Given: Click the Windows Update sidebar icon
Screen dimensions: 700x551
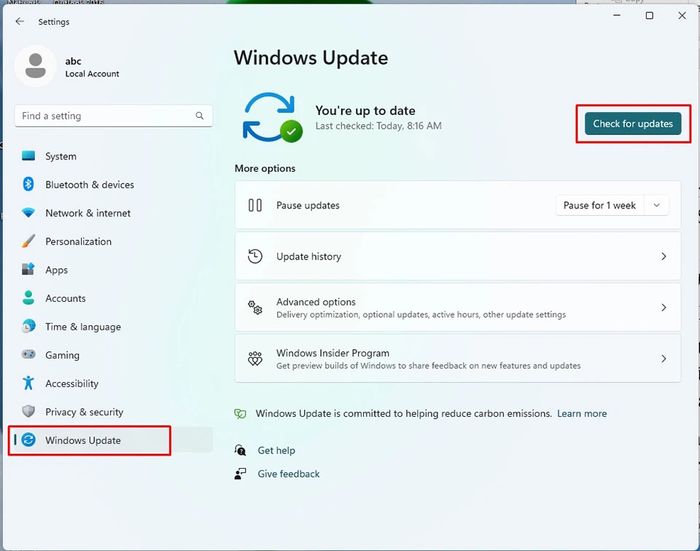Looking at the screenshot, I should pyautogui.click(x=29, y=440).
